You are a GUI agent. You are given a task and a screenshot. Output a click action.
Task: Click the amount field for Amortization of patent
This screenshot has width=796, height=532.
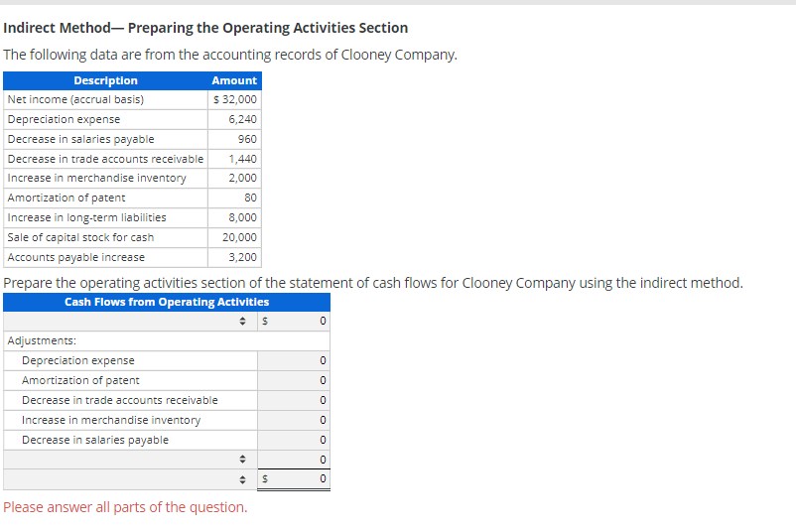pyautogui.click(x=294, y=380)
